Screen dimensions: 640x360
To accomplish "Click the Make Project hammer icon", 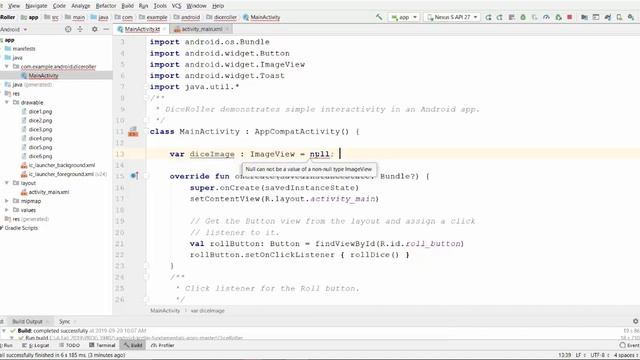I will coord(379,17).
